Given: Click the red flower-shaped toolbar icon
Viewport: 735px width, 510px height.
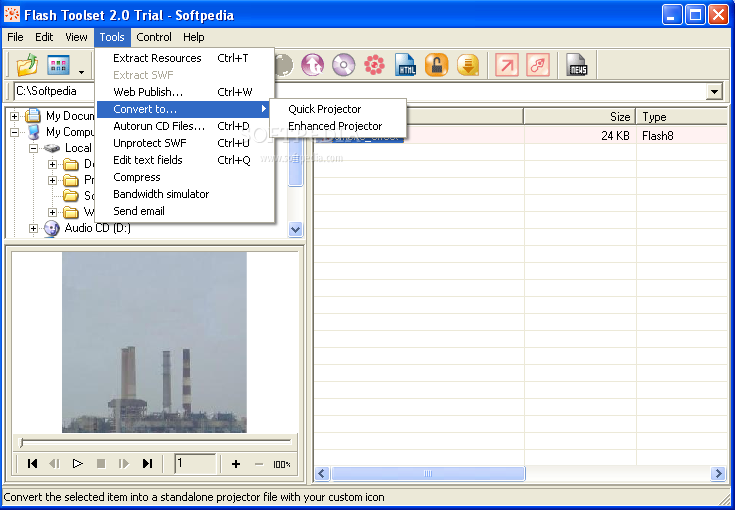Looking at the screenshot, I should click(x=375, y=65).
